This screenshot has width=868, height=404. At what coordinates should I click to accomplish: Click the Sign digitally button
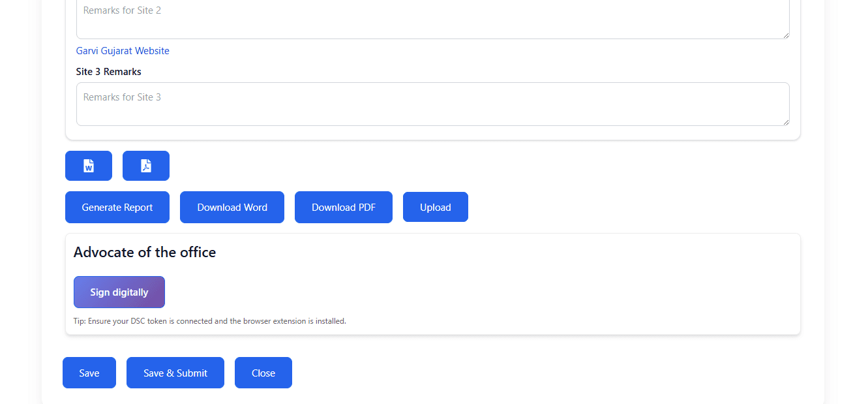(x=119, y=292)
